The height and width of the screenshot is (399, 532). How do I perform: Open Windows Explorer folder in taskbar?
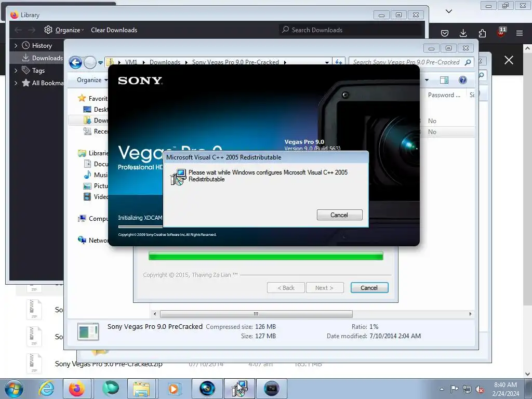pyautogui.click(x=141, y=389)
